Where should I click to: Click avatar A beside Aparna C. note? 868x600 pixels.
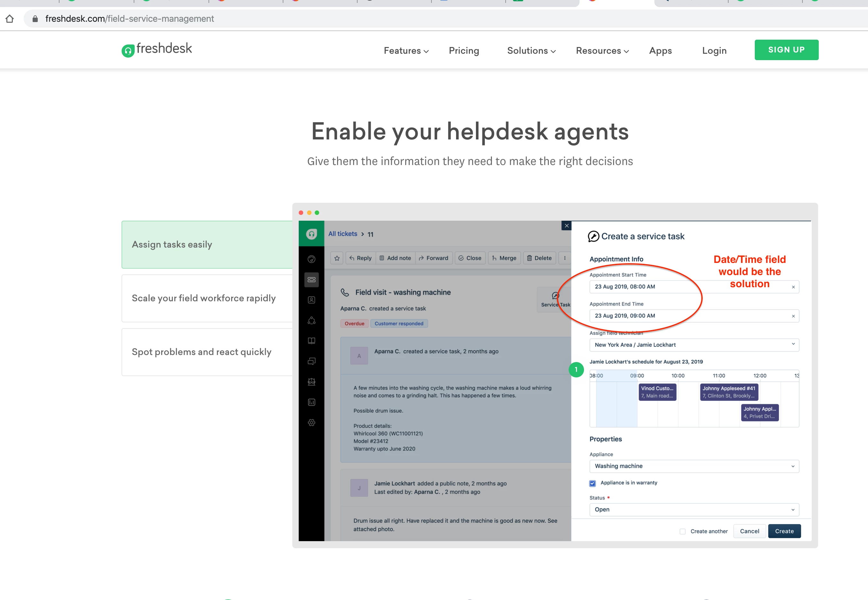point(359,356)
